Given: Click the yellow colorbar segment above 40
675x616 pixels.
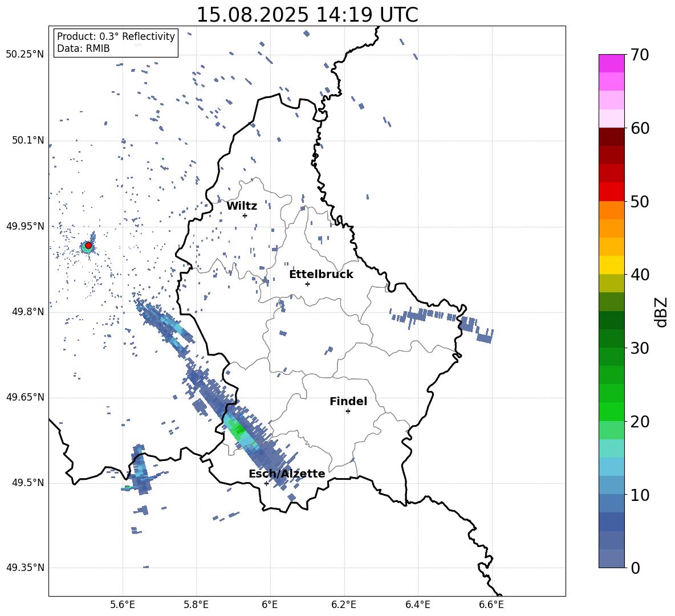Looking at the screenshot, I should point(611,265).
